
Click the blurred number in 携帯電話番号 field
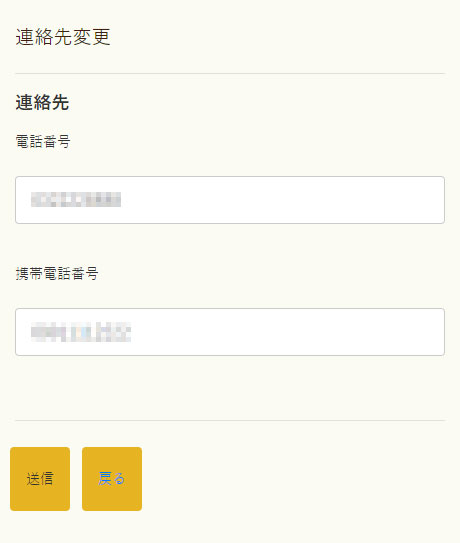(81, 332)
